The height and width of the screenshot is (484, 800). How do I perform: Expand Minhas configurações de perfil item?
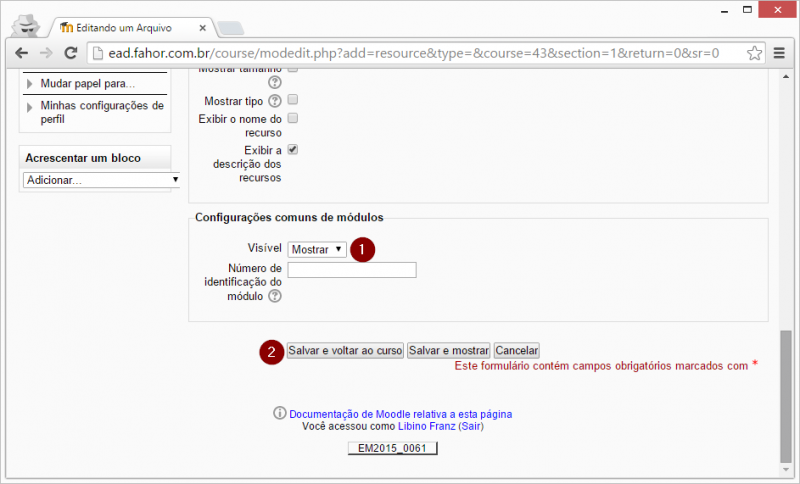[30, 107]
